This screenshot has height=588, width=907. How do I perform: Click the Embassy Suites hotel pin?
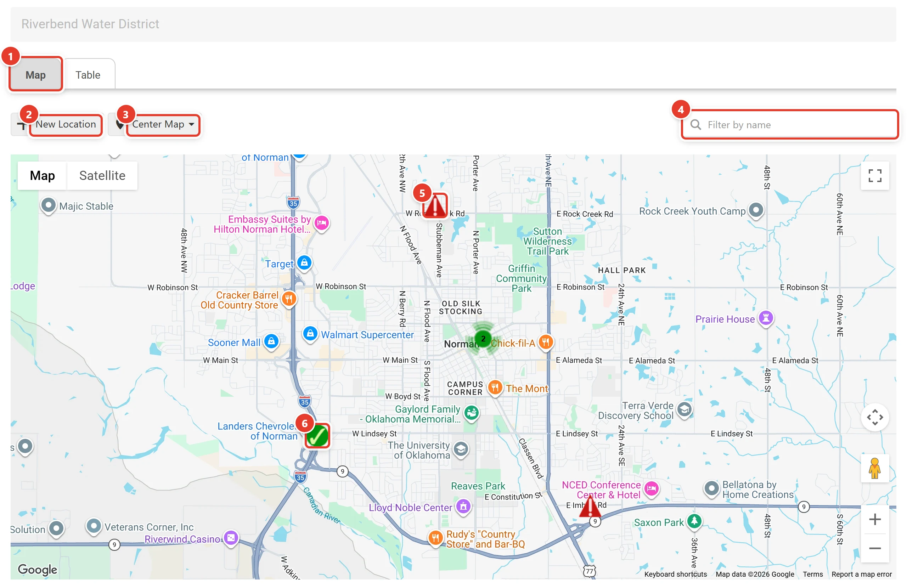click(x=322, y=223)
